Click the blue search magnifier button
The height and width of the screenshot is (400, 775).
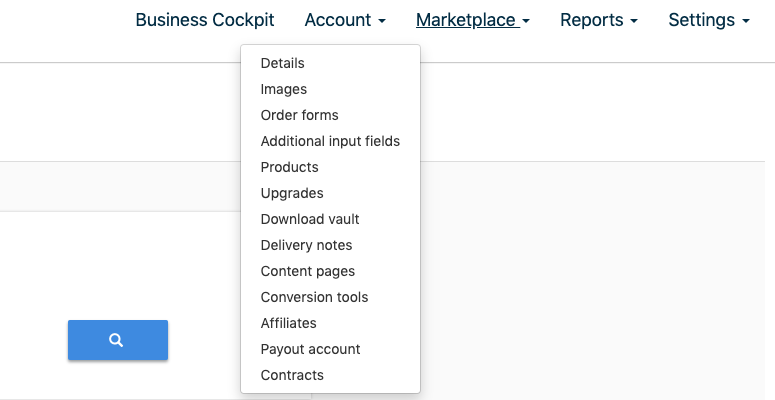117,340
